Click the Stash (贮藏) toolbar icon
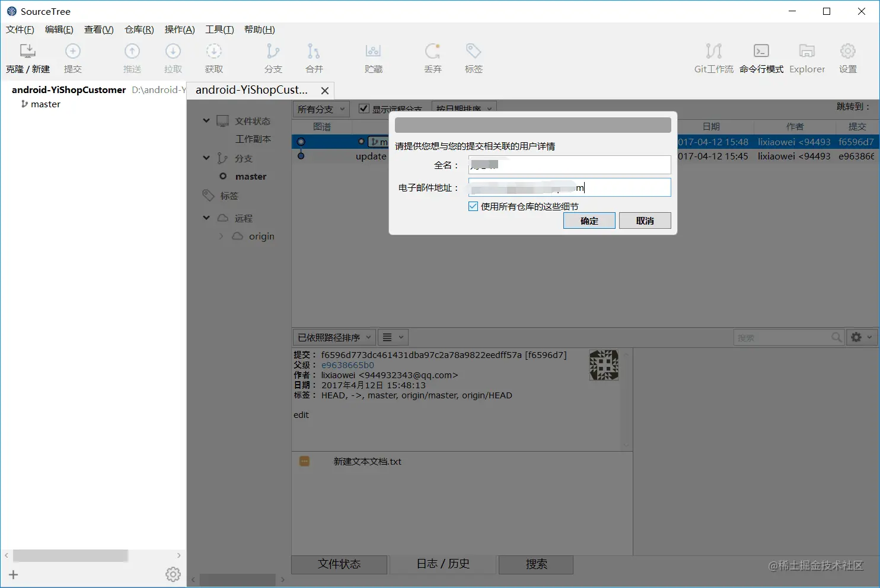 [x=374, y=51]
